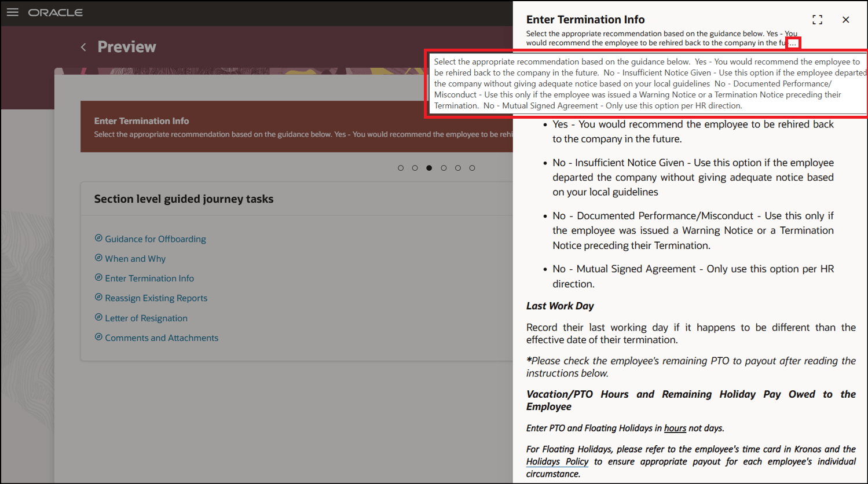868x484 pixels.
Task: Open the Guidance for Offboarding task
Action: coord(155,238)
